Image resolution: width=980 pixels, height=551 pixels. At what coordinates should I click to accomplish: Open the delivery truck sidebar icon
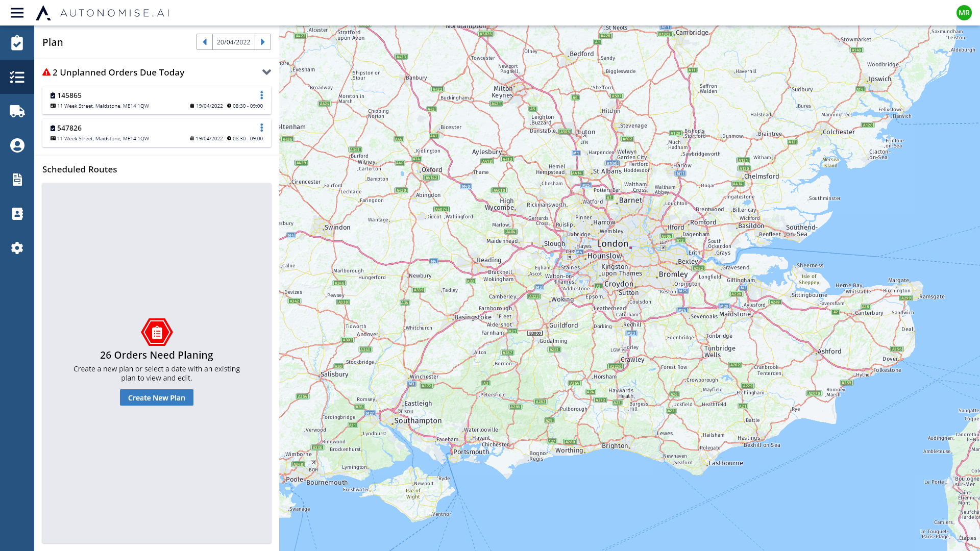(17, 111)
